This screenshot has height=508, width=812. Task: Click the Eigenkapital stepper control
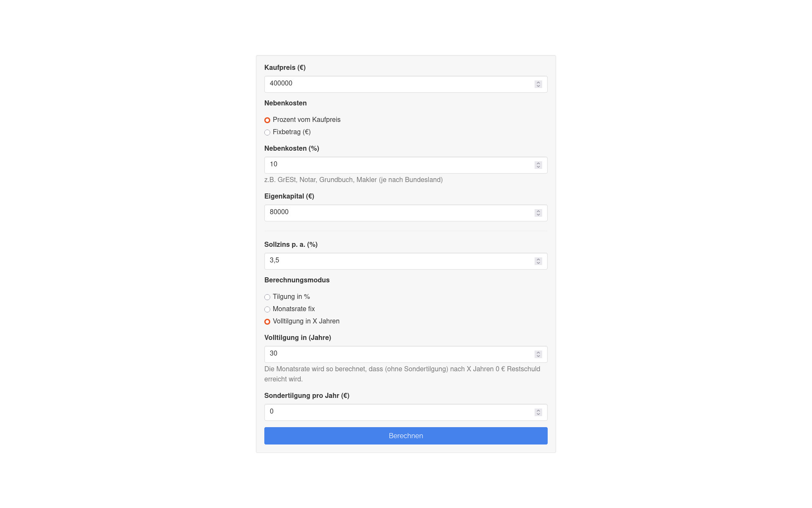pos(538,213)
